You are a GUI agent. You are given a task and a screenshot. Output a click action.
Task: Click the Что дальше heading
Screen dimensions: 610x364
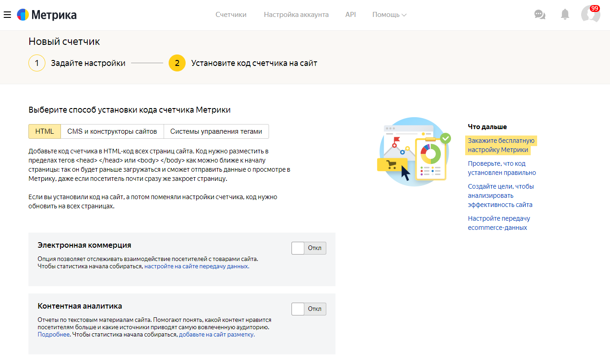[487, 127]
